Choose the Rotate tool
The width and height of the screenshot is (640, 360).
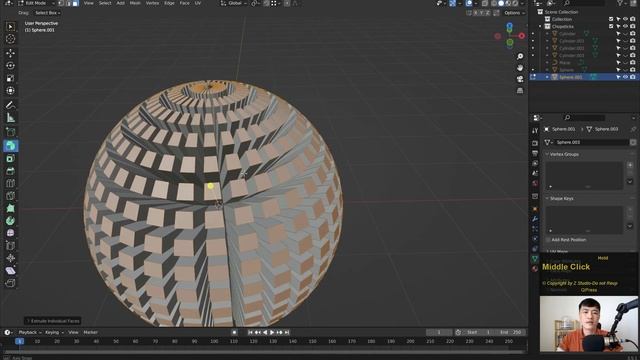pyautogui.click(x=11, y=66)
